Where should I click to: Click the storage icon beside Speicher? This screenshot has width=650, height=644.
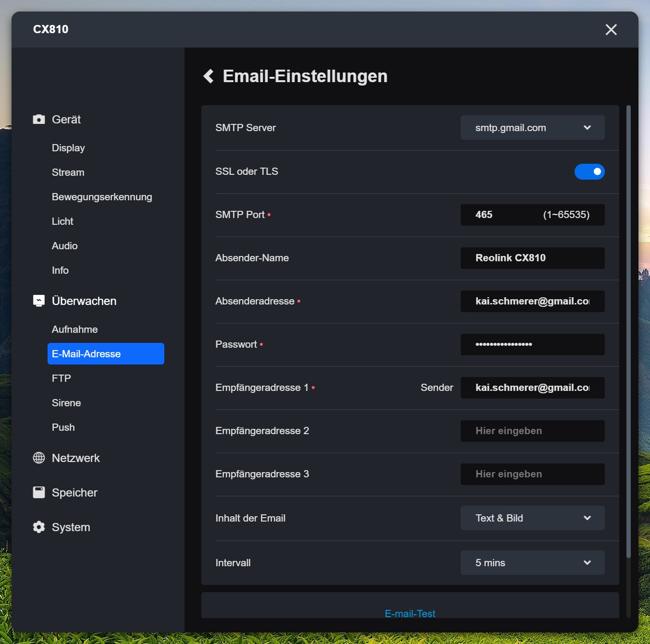click(39, 492)
